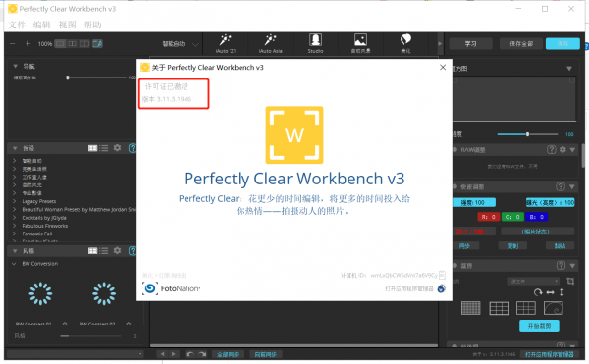The width and height of the screenshot is (589, 364).
Task: Open styles panel gear settings
Action: pyautogui.click(x=117, y=250)
